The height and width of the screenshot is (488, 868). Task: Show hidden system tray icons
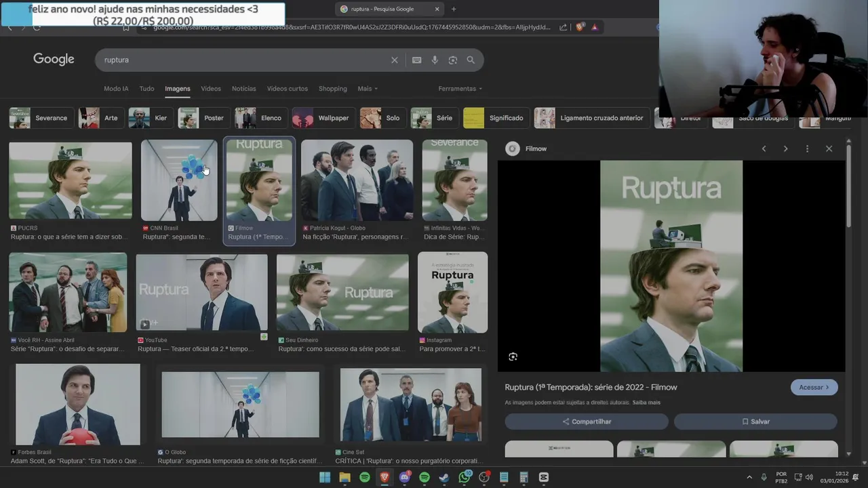click(749, 477)
